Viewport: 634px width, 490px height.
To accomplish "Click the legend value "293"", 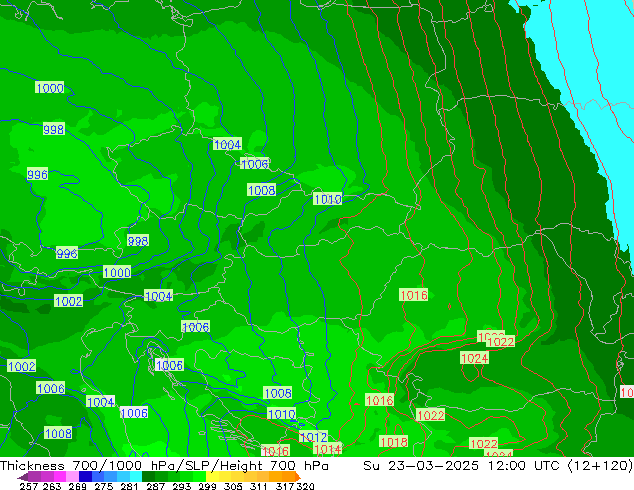I will 182,486.
